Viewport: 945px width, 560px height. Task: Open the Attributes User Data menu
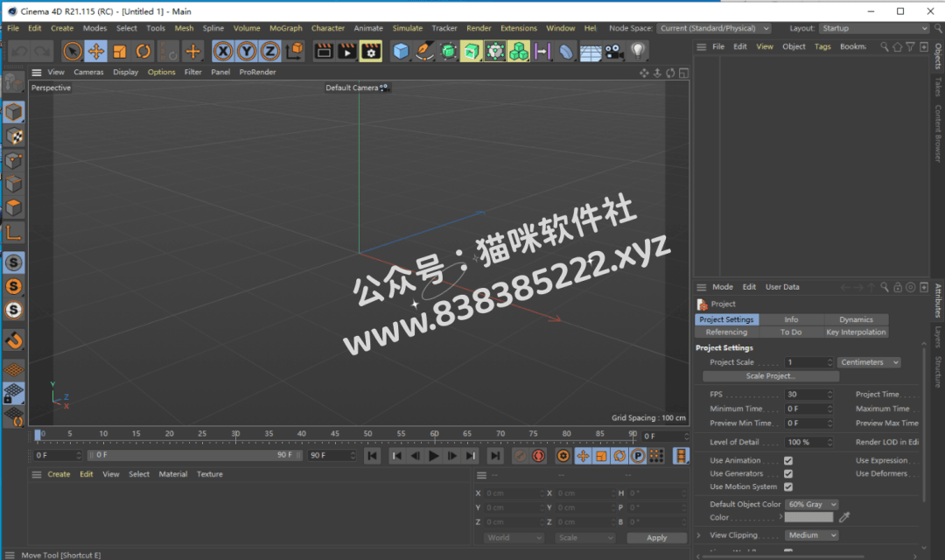(x=782, y=287)
